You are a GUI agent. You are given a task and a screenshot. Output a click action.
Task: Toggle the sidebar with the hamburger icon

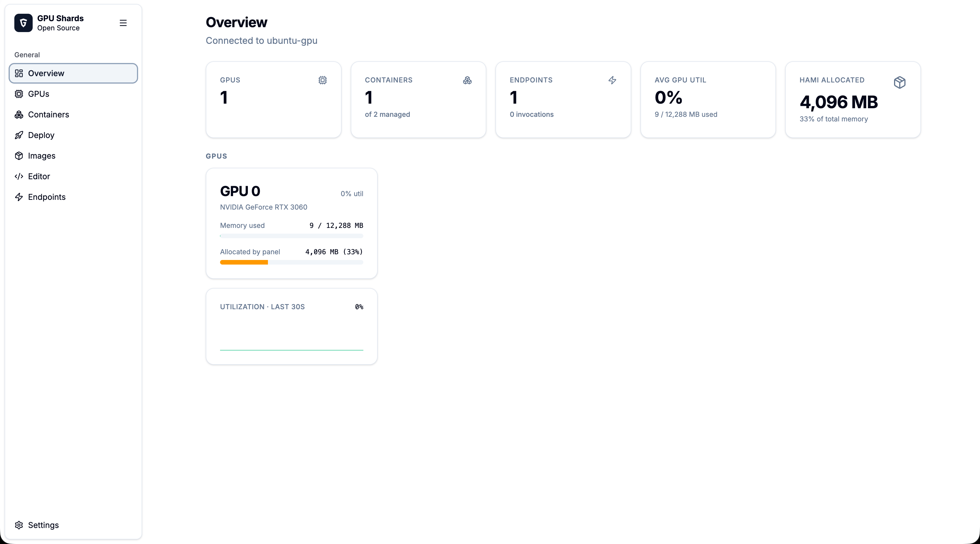pos(123,23)
